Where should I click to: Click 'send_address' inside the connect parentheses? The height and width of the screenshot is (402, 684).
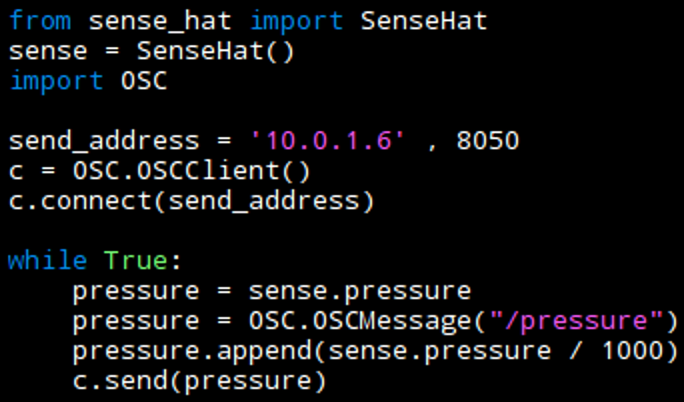tap(264, 201)
